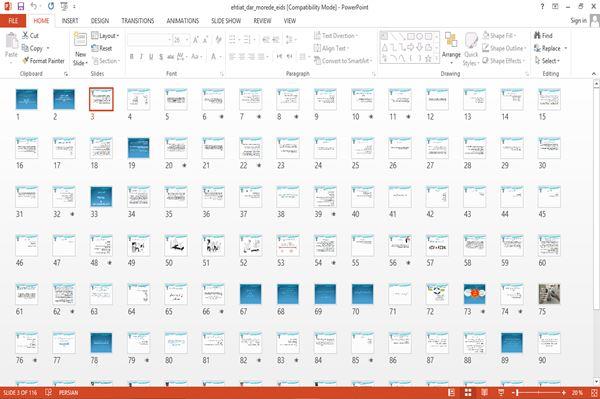This screenshot has height=399, width=600.
Task: Switch to the ANIMATIONS tab
Action: [x=183, y=21]
